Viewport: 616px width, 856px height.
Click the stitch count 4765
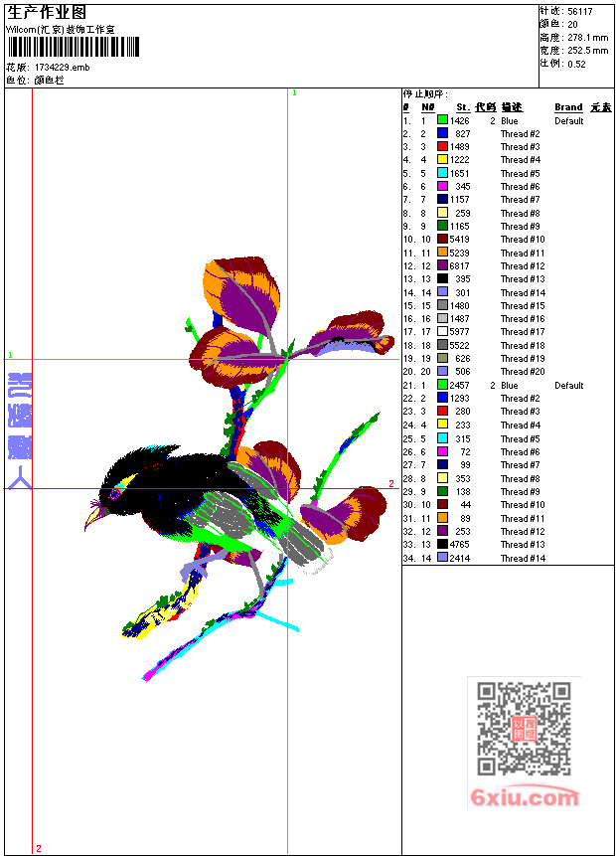459,544
